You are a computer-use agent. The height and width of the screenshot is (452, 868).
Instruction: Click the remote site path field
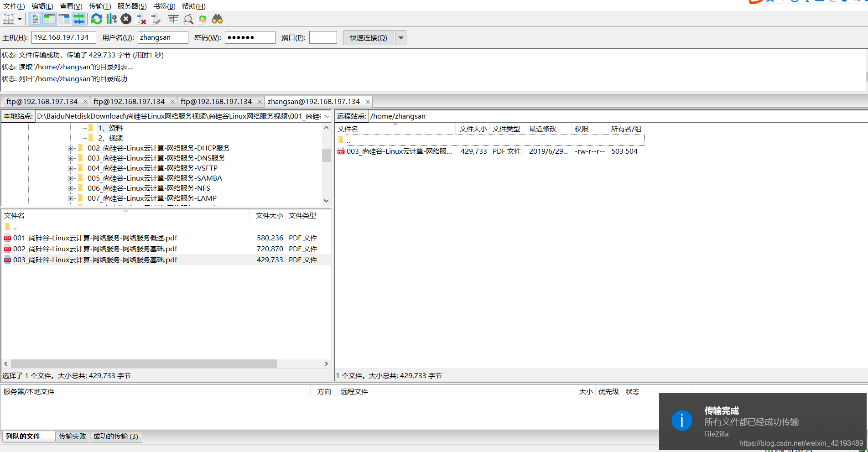pos(618,116)
